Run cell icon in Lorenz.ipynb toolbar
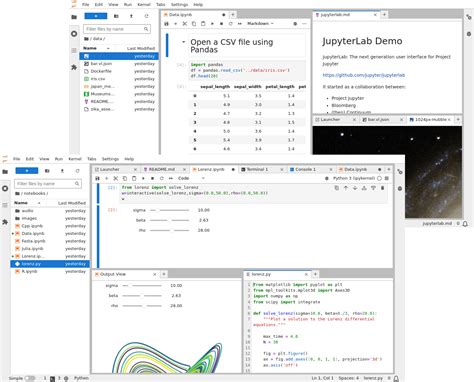The height and width of the screenshot is (382, 474). [x=143, y=178]
